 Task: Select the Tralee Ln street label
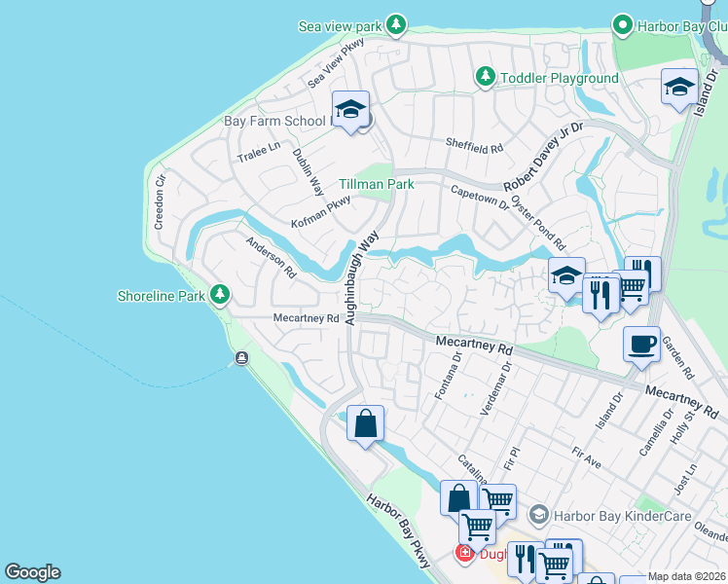click(x=259, y=151)
